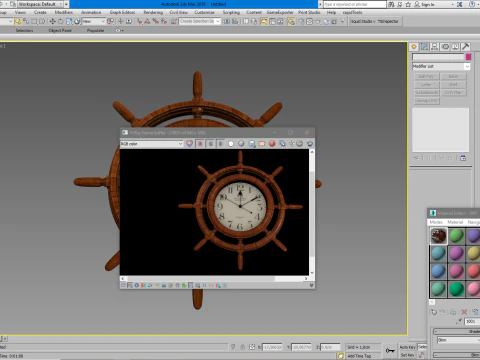Click the red sphere render icon in frame buffer
480x360 pixels.
click(272, 144)
